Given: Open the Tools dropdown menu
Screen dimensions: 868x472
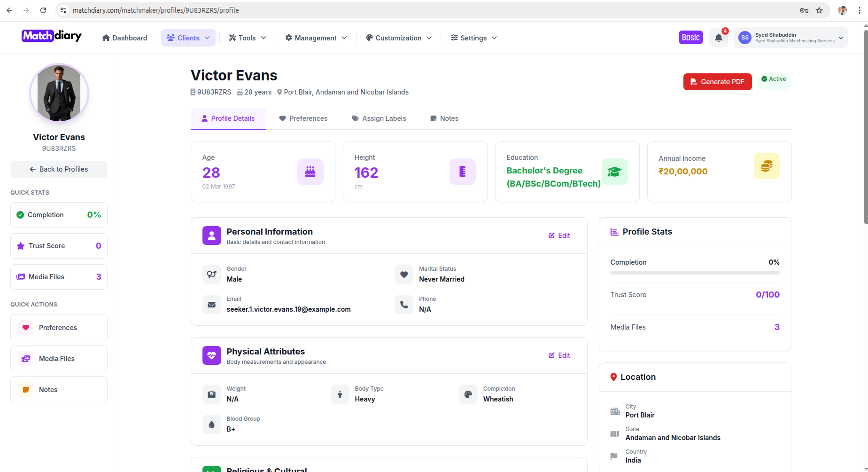Looking at the screenshot, I should pyautogui.click(x=247, y=38).
